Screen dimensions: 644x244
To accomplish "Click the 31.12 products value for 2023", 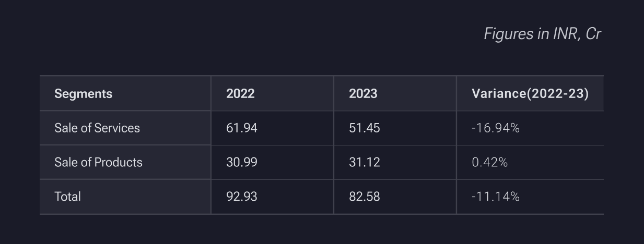I will (365, 163).
